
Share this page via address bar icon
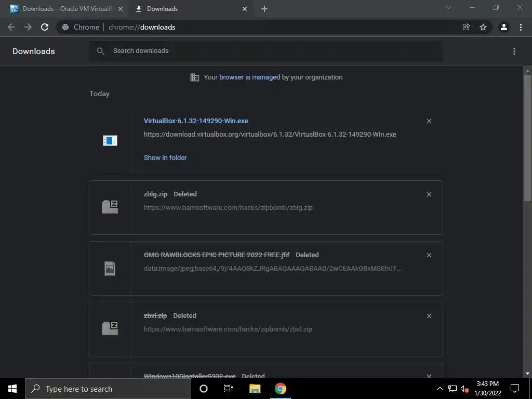[x=466, y=27]
